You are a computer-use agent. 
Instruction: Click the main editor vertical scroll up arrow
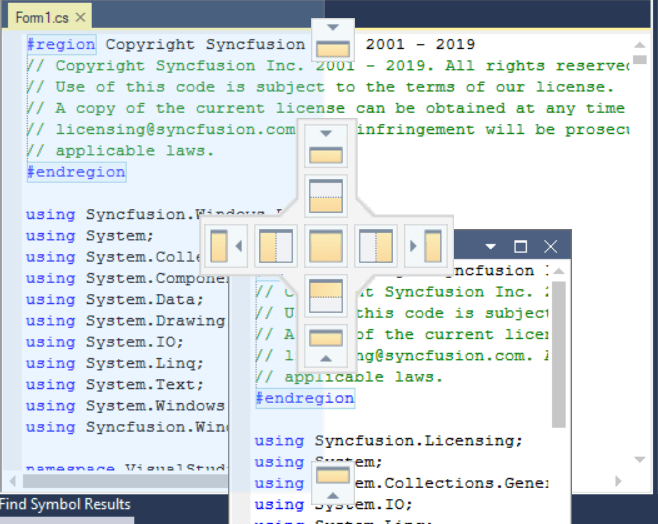[x=640, y=45]
